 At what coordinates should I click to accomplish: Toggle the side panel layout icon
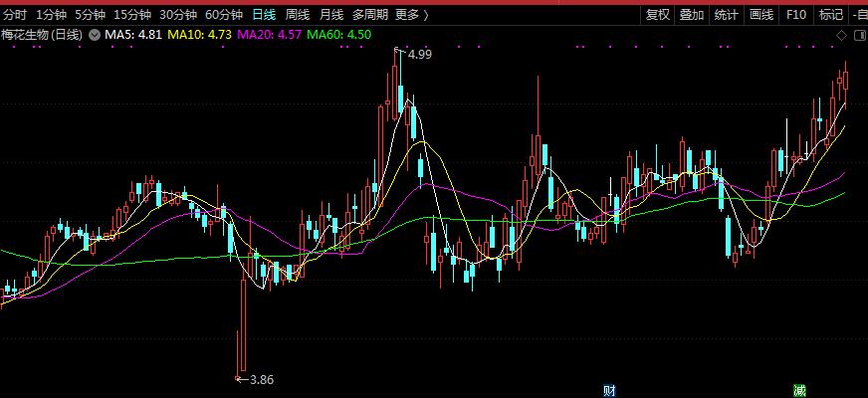[x=859, y=35]
